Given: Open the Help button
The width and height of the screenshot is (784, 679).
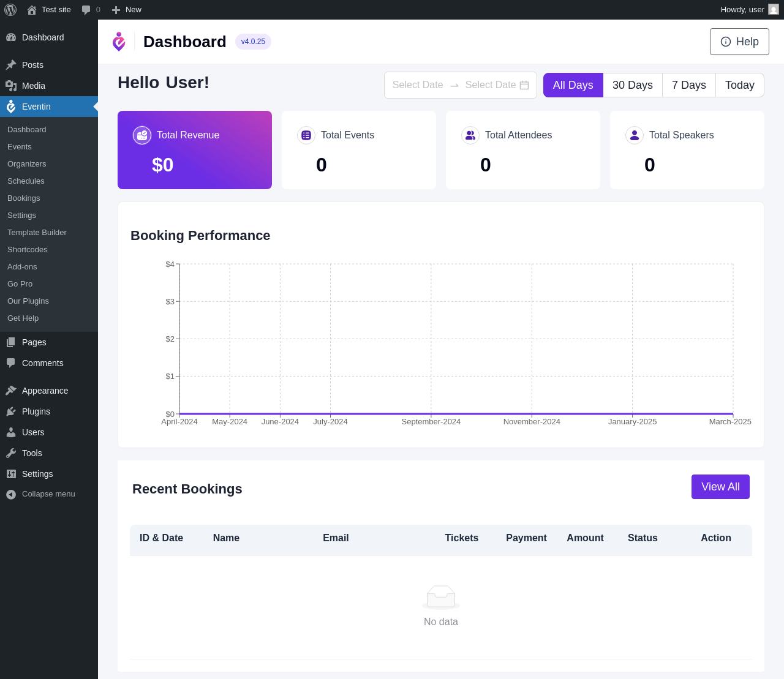Looking at the screenshot, I should point(739,42).
